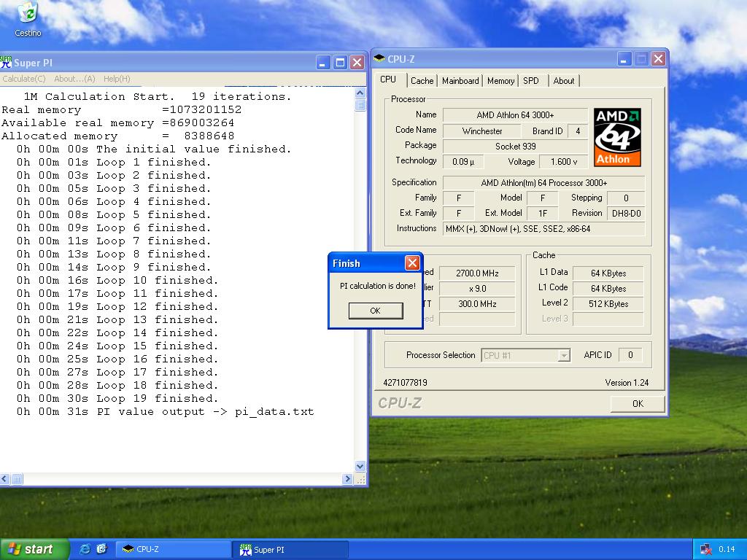747x560 pixels.
Task: Click the Revision value DH8-D0
Action: tap(626, 214)
